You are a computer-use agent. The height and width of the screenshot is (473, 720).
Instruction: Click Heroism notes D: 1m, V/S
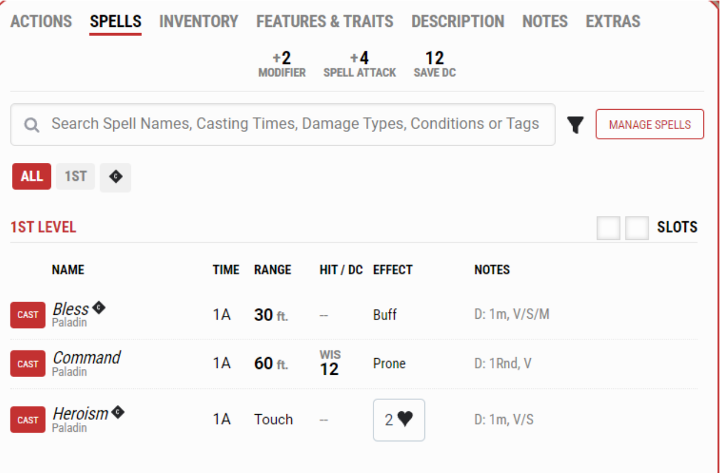pos(504,420)
